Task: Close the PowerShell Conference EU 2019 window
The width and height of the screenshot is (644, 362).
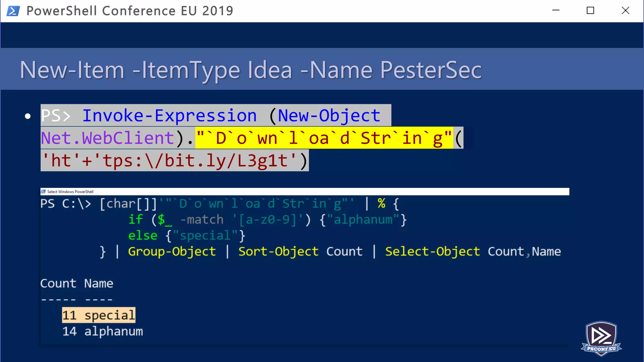Action: click(x=625, y=11)
